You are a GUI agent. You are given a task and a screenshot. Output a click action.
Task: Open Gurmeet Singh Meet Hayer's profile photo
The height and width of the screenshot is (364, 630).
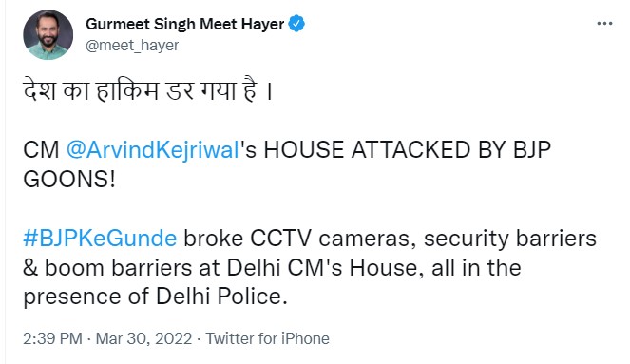(48, 35)
